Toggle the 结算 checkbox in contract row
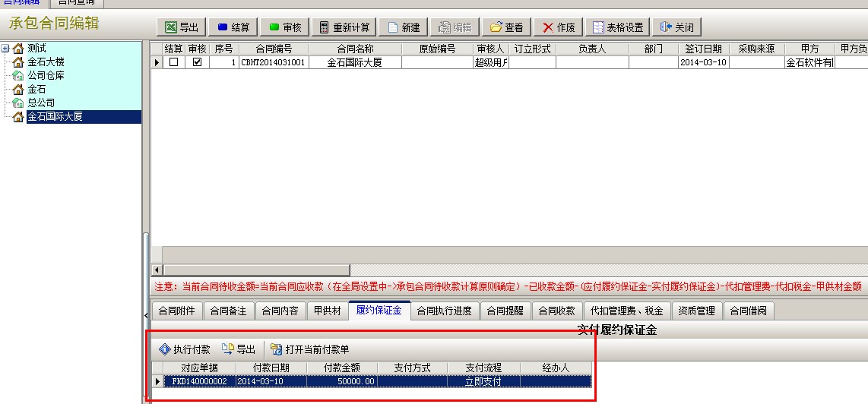The width and height of the screenshot is (868, 404). tap(174, 62)
